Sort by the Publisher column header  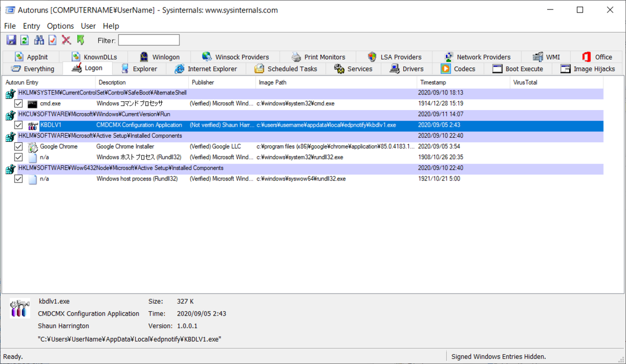pos(222,82)
